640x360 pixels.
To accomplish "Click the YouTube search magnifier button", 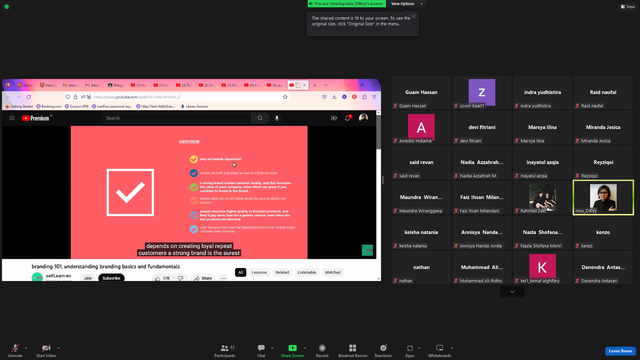I will [260, 118].
